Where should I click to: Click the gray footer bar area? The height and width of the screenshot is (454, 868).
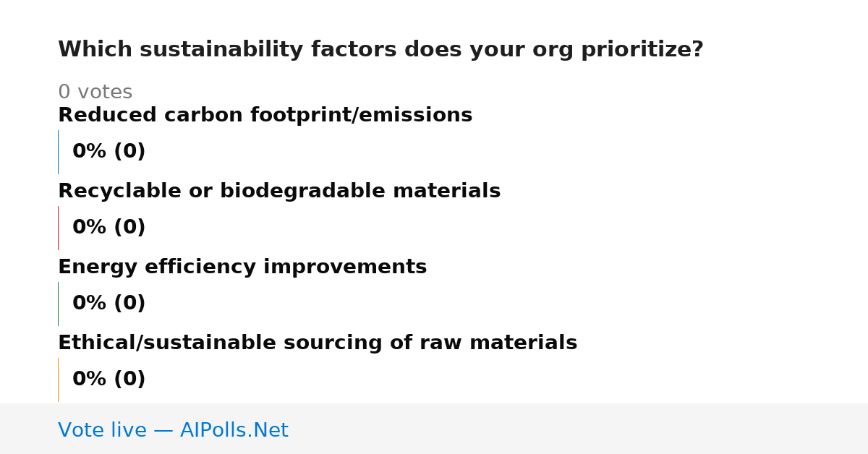click(x=434, y=429)
